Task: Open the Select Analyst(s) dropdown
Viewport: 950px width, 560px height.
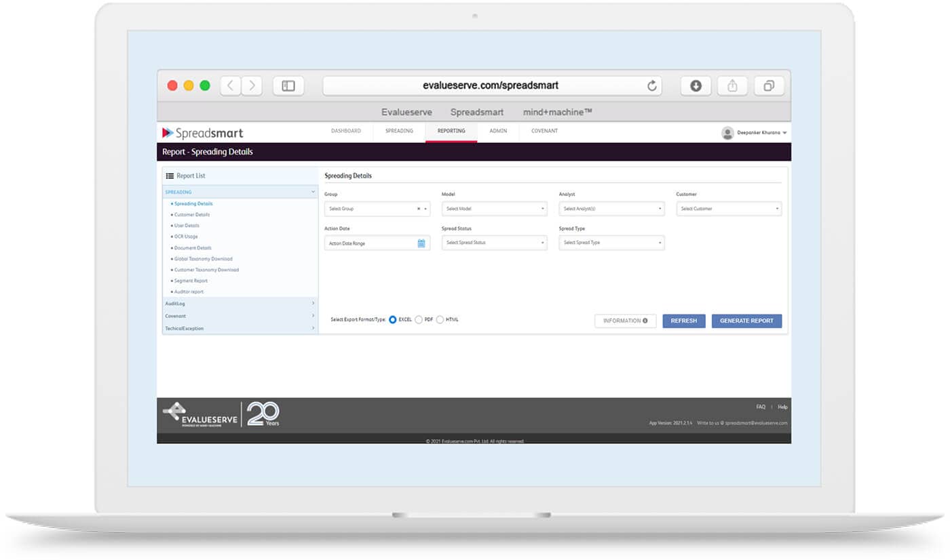Action: coord(612,209)
